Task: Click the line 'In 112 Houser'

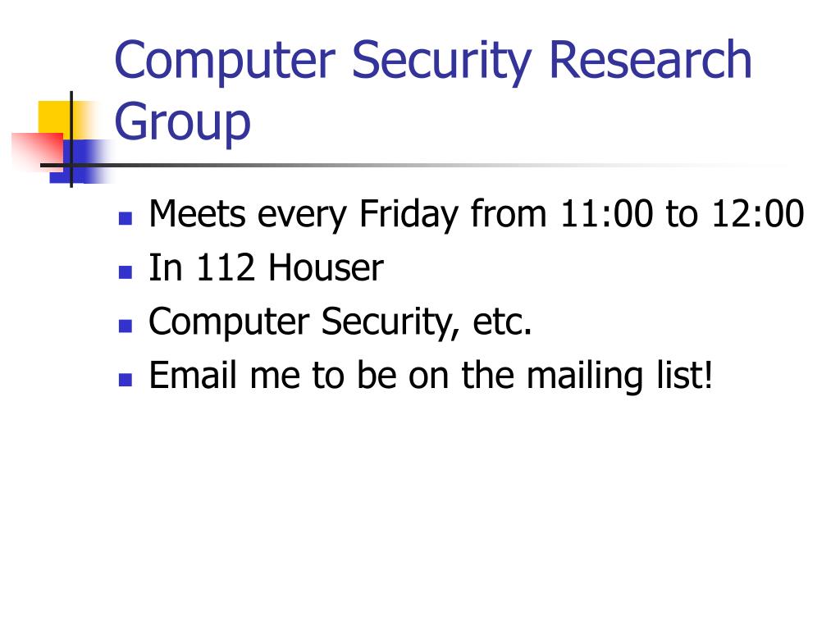Action: click(267, 267)
